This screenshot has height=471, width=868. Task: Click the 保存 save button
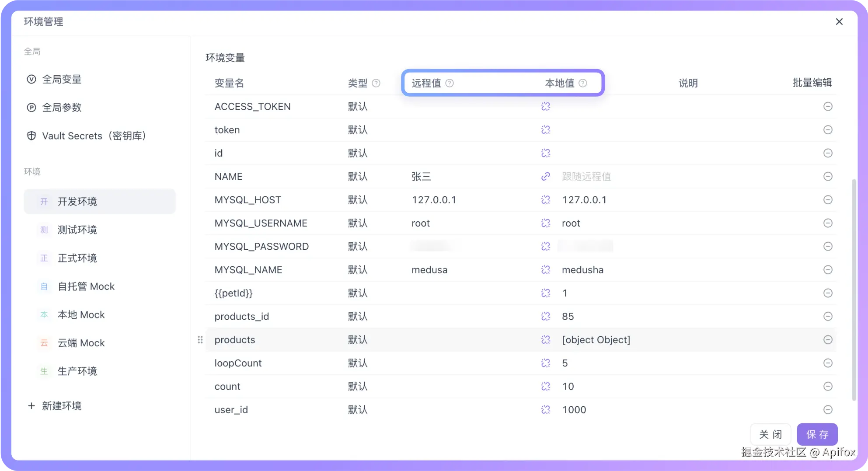point(817,434)
